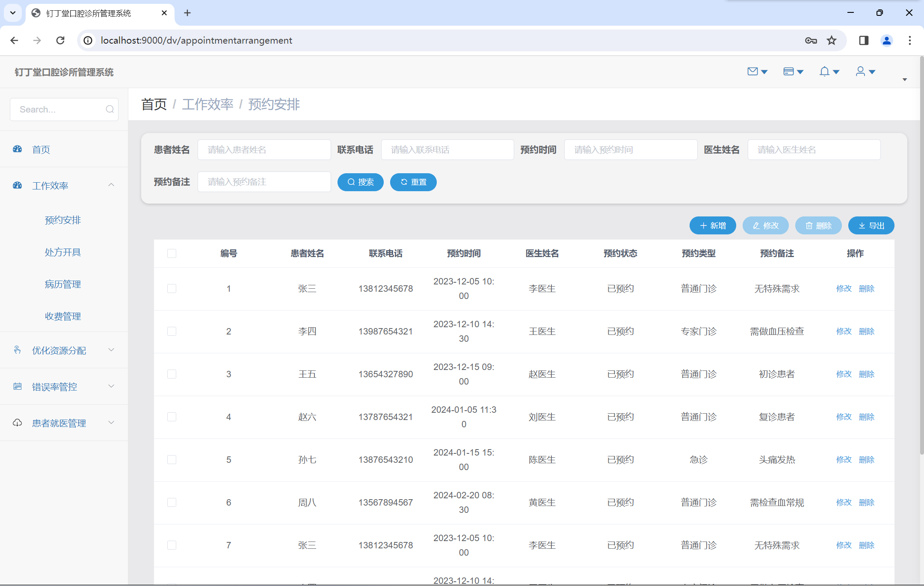924x586 pixels.
Task: Click 删除 link for row 2 李四
Action: coord(866,331)
